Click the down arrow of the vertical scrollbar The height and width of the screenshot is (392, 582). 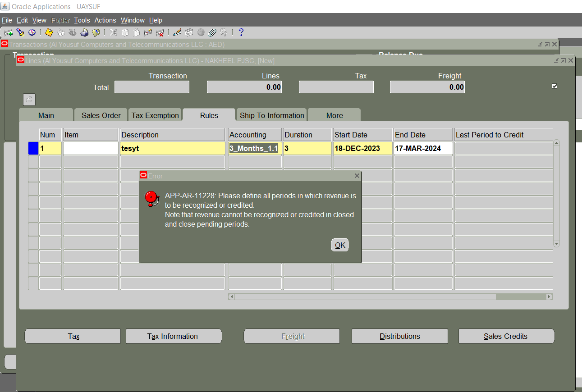(556, 244)
